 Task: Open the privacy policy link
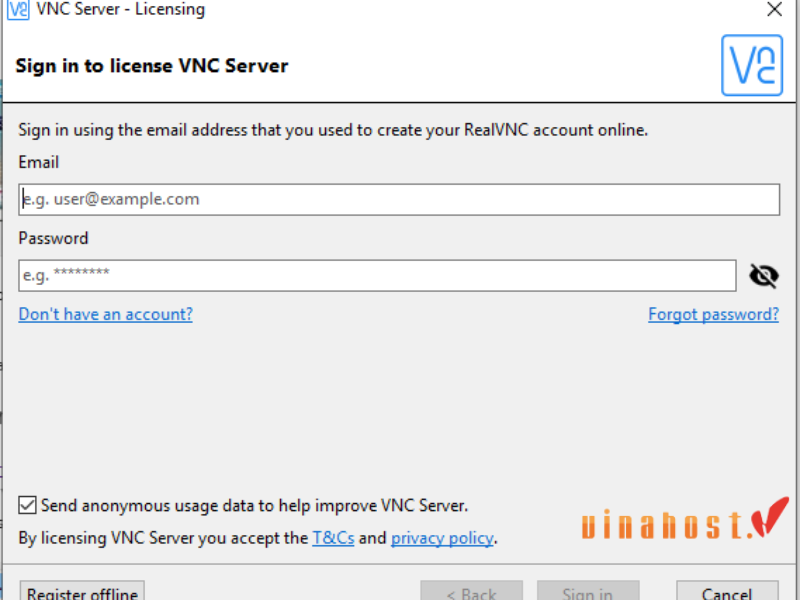click(442, 538)
